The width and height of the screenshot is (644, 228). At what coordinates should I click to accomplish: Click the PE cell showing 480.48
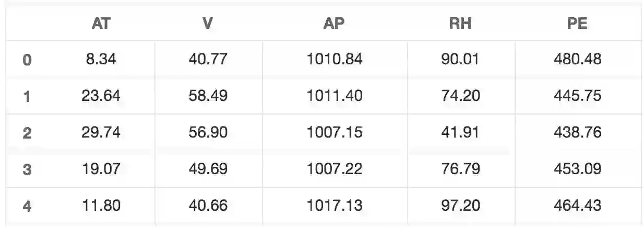pos(577,59)
